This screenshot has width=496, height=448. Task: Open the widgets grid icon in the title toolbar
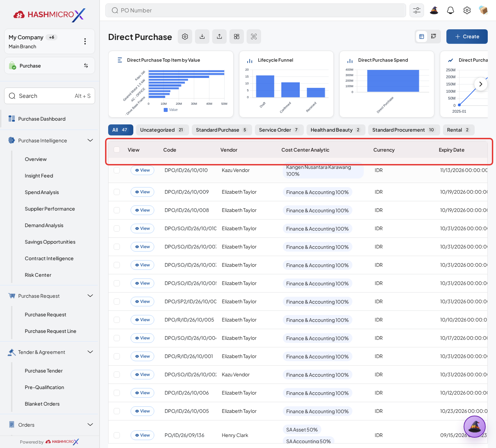pyautogui.click(x=237, y=37)
